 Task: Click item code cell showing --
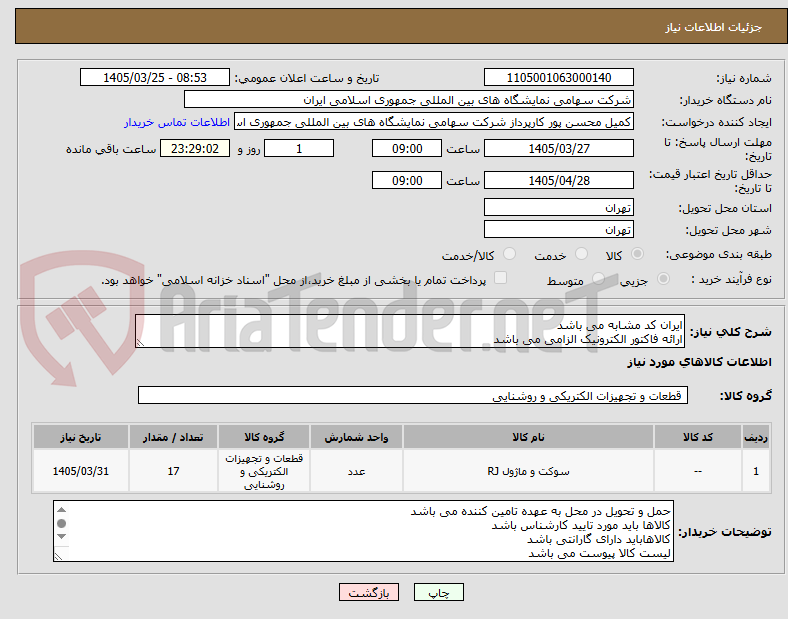click(x=698, y=471)
